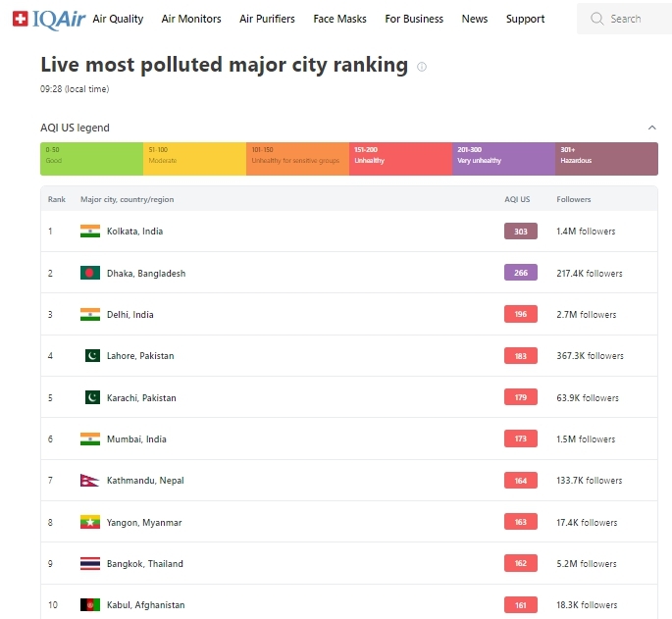Open the Air Quality menu

pos(118,19)
